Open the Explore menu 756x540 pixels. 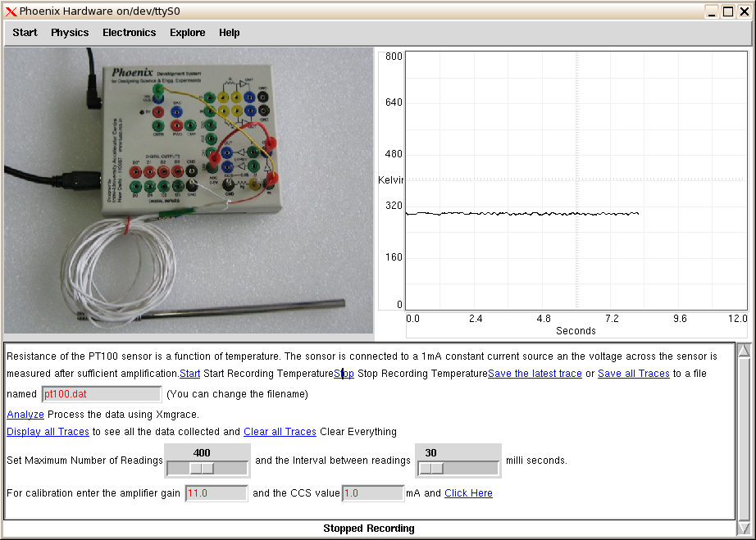point(188,33)
